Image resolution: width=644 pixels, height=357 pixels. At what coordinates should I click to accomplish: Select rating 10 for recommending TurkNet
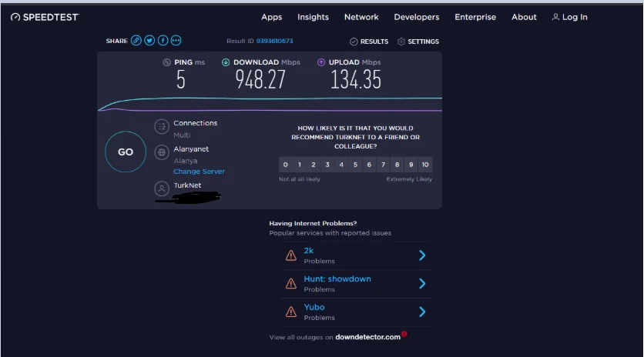425,165
